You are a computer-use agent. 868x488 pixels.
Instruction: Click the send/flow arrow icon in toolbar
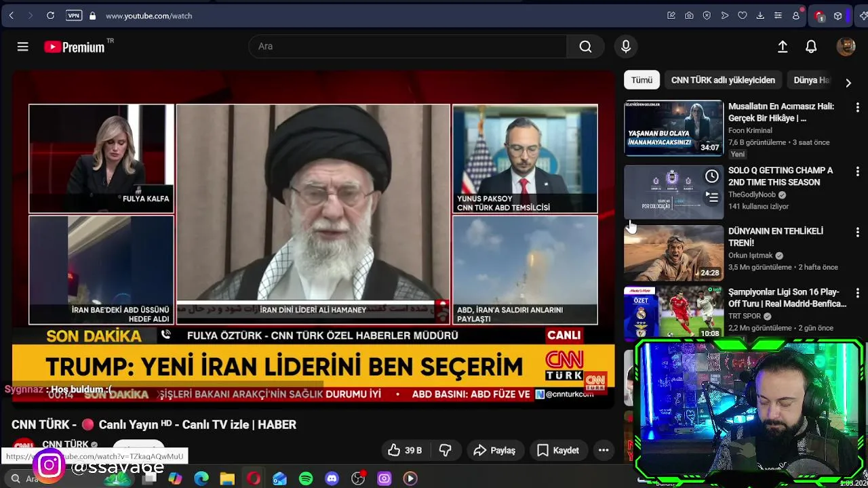coord(724,16)
